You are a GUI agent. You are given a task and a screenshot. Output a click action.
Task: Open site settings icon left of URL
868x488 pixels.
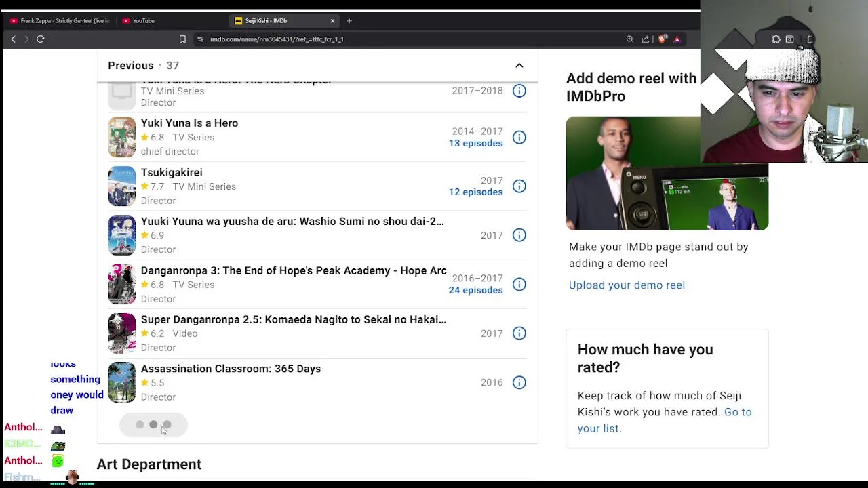point(200,39)
